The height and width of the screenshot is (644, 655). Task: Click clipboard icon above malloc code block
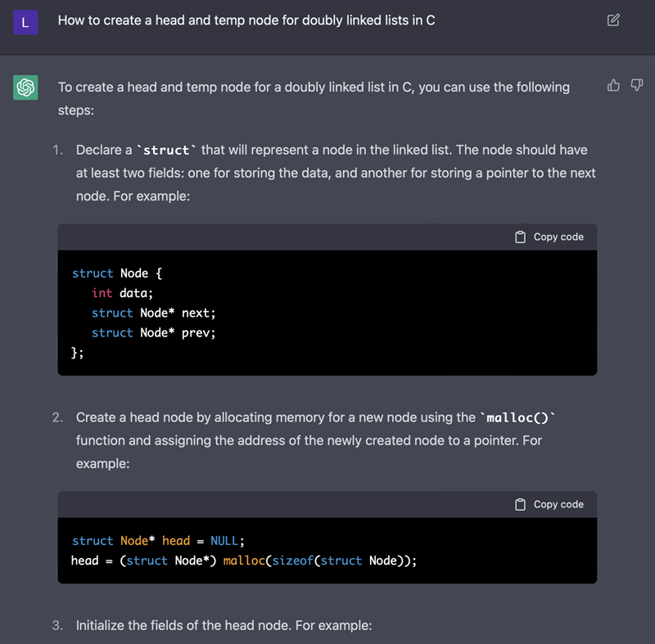coord(520,505)
